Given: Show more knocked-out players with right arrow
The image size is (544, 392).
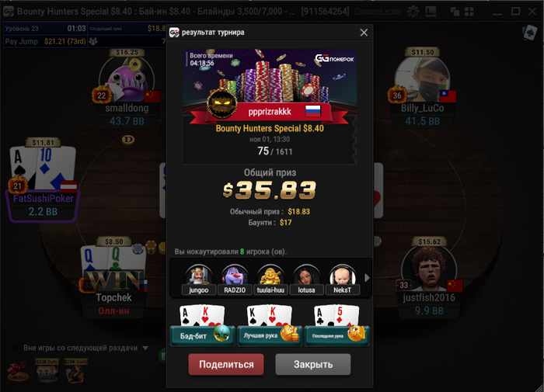Looking at the screenshot, I should click(367, 278).
